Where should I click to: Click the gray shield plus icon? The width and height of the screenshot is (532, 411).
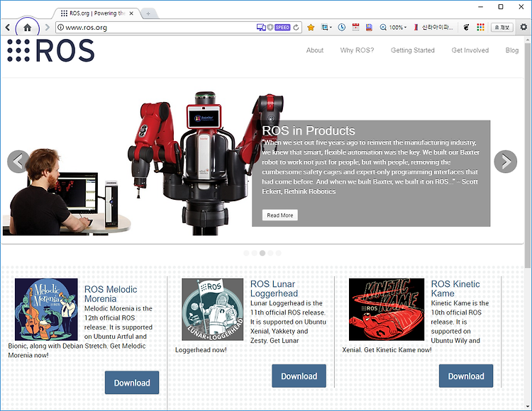(270, 28)
